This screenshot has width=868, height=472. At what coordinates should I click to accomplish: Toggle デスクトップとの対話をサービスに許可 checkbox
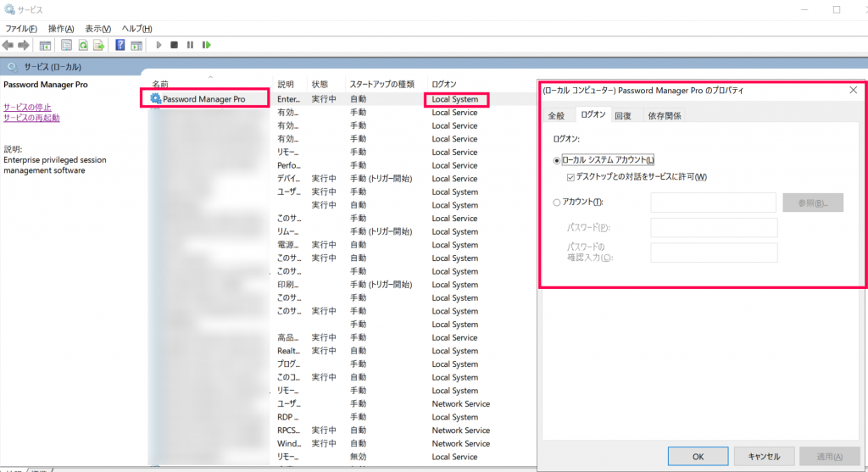click(570, 177)
